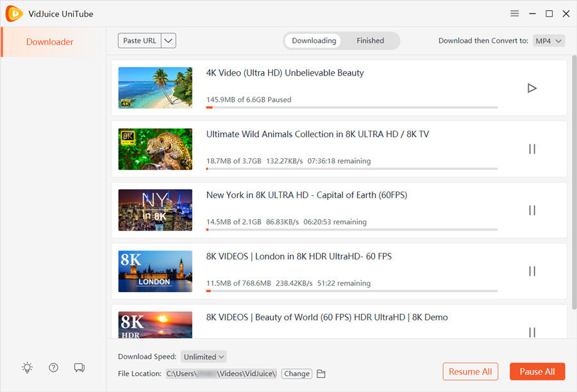Click the '86.83KB/s' speed text
Viewport: 577px width, 392px height.
tap(282, 222)
